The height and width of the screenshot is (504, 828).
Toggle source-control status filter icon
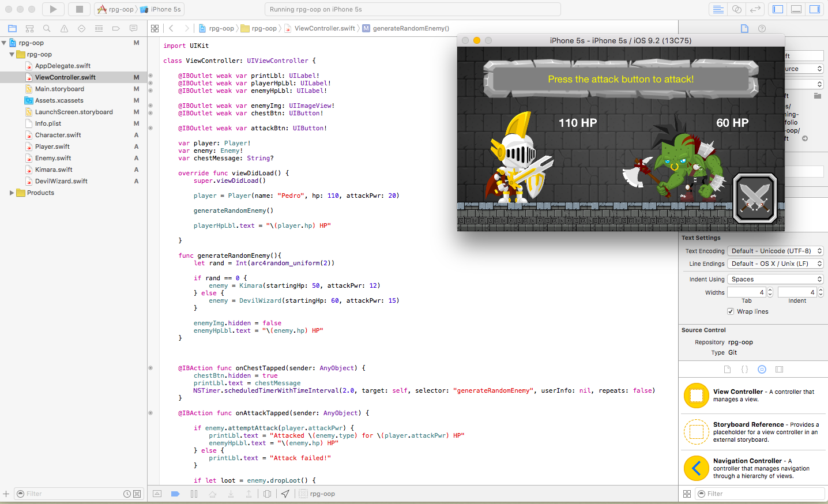[x=137, y=494]
